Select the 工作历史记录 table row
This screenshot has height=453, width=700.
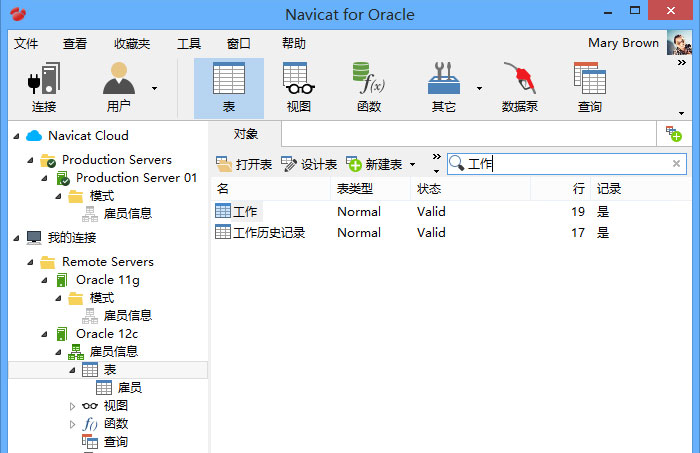[x=451, y=233]
